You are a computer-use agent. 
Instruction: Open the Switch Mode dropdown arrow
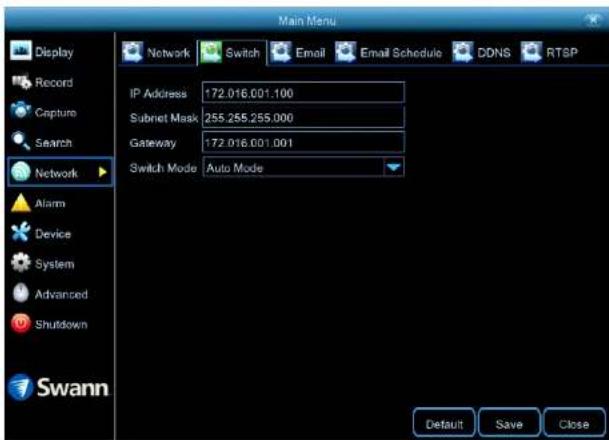click(x=393, y=167)
